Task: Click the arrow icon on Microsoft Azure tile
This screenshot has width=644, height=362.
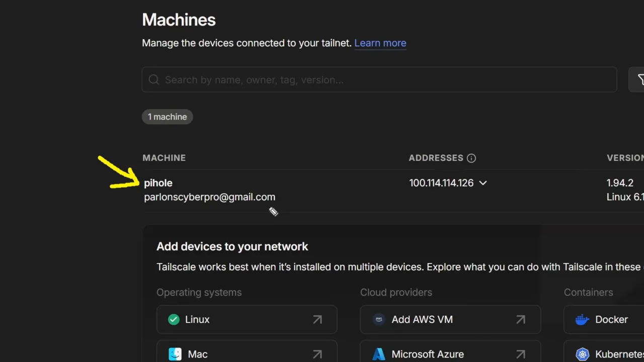Action: click(520, 353)
